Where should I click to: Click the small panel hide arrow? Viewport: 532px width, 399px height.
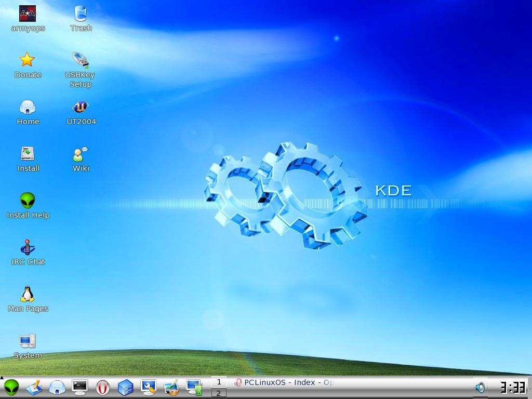coord(2,377)
